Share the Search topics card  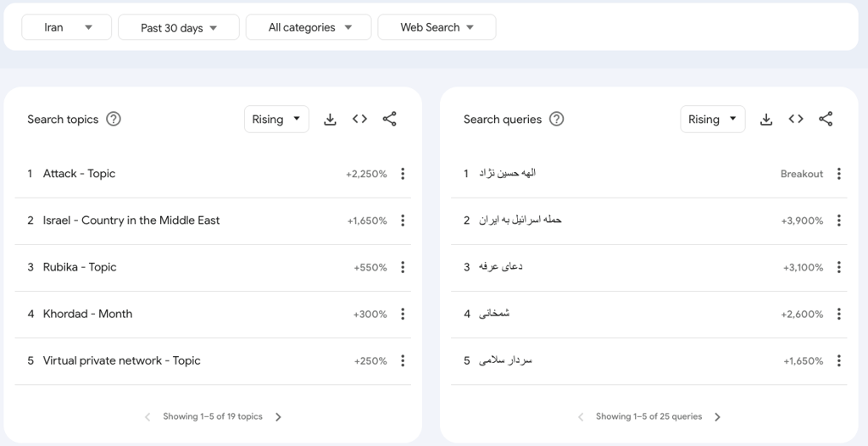click(x=390, y=119)
